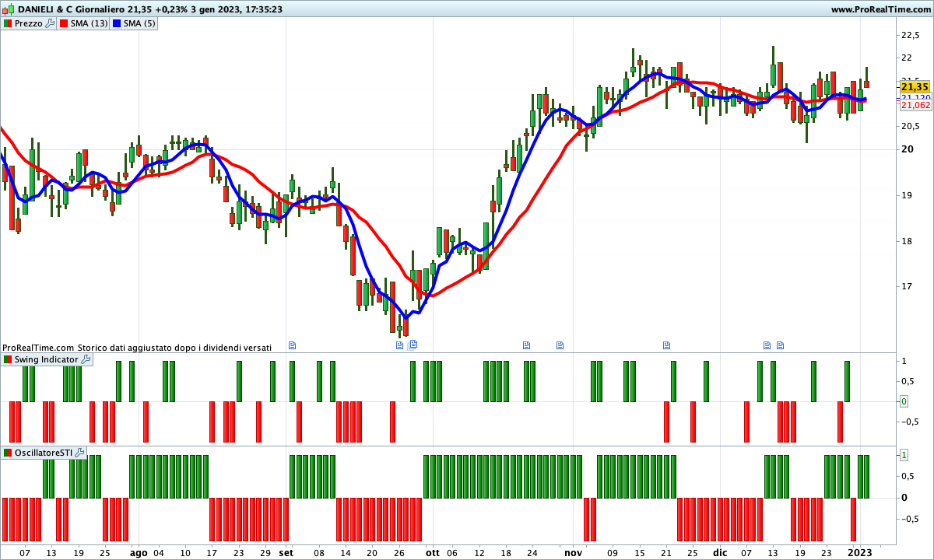The width and height of the screenshot is (934, 560).
Task: Click the green-red icon beside Prezzo label
Action: point(7,23)
